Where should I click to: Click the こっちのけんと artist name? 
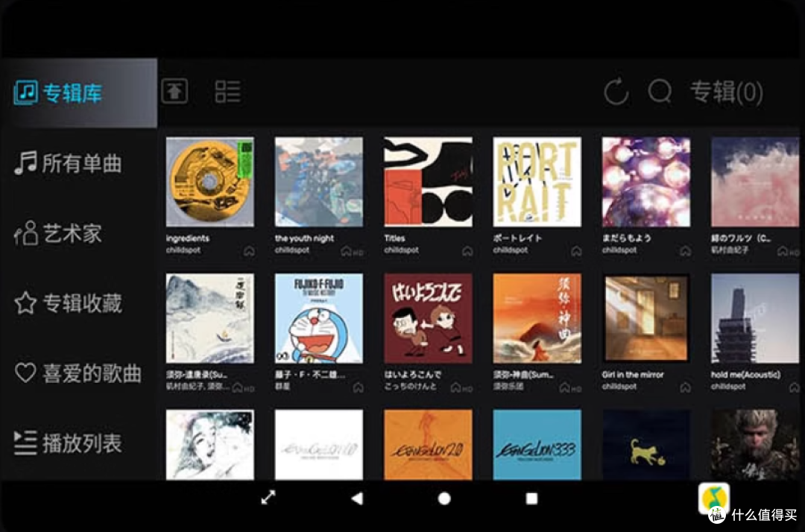click(x=410, y=386)
